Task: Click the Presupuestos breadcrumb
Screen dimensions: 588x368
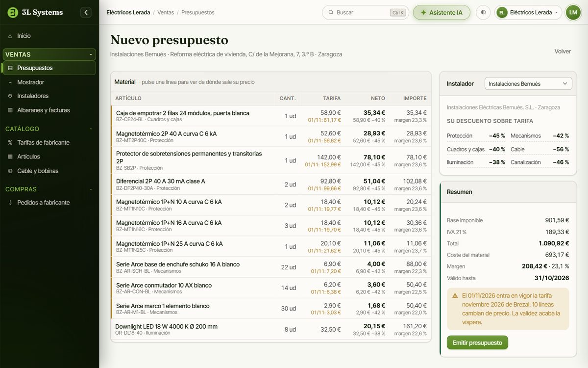Action: [x=198, y=12]
